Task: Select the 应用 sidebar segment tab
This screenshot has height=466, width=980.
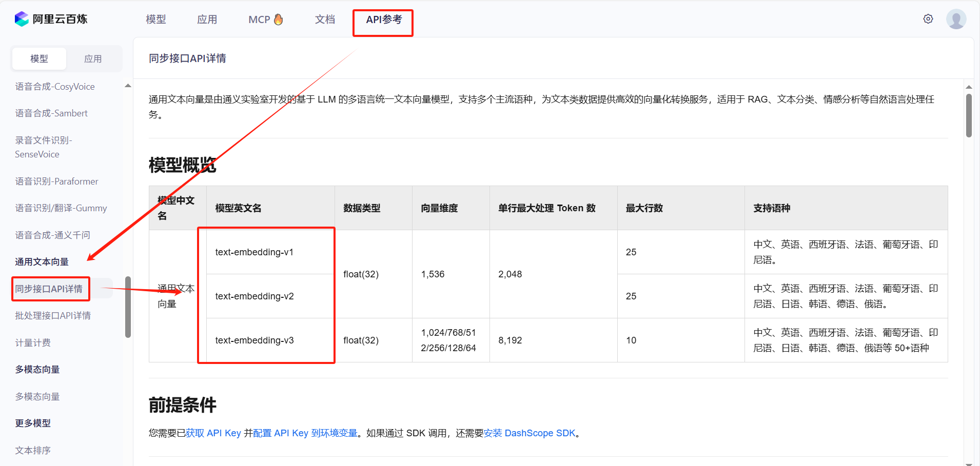Action: [x=93, y=59]
